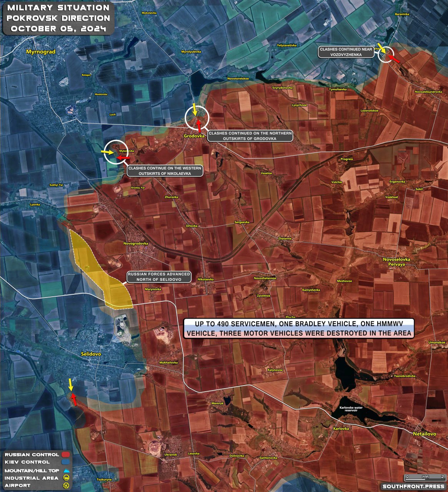Click the industrial area legend icon

66,478
